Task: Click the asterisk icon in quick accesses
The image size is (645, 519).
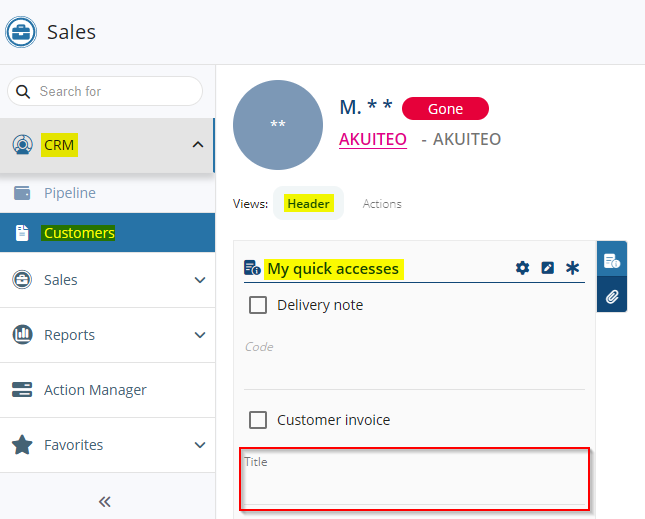Action: [572, 268]
